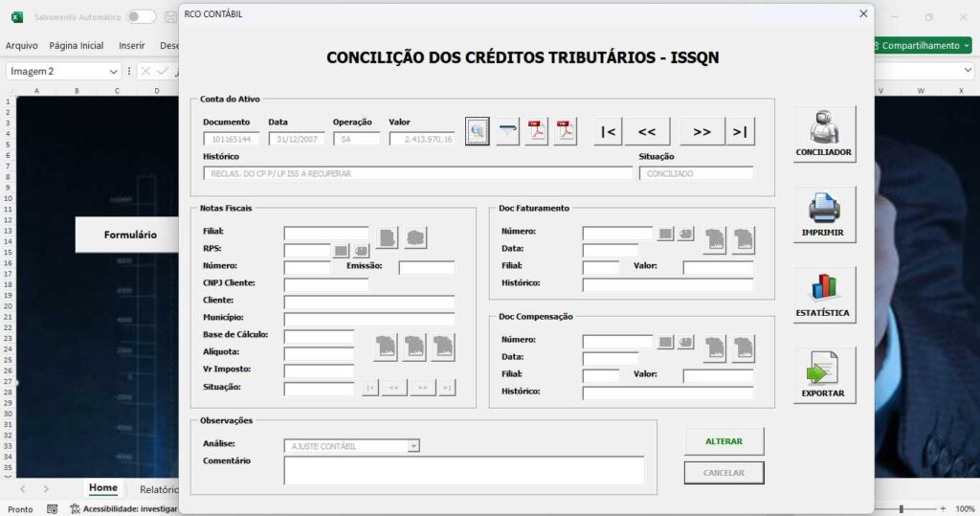Click the Histórico field in Conta do Ativo
The width and height of the screenshot is (980, 516).
click(417, 173)
